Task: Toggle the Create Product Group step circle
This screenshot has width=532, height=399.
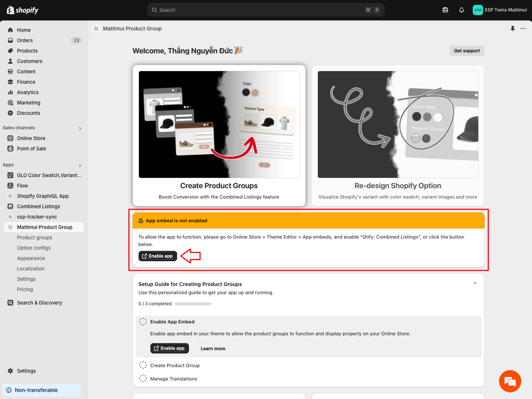Action: (143, 365)
